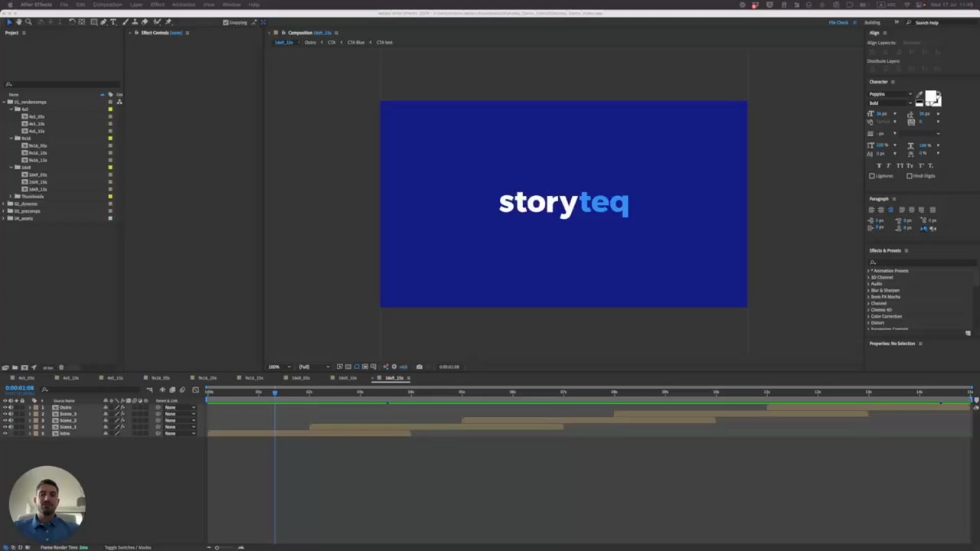Click the Search Help input field
Screen dimensions: 980x551
(942, 22)
